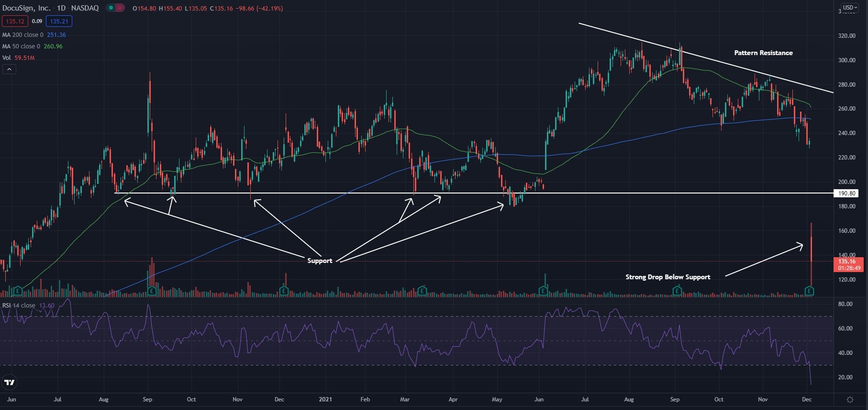This screenshot has width=868, height=410.
Task: Click the Mar label on time axis
Action: pos(405,399)
